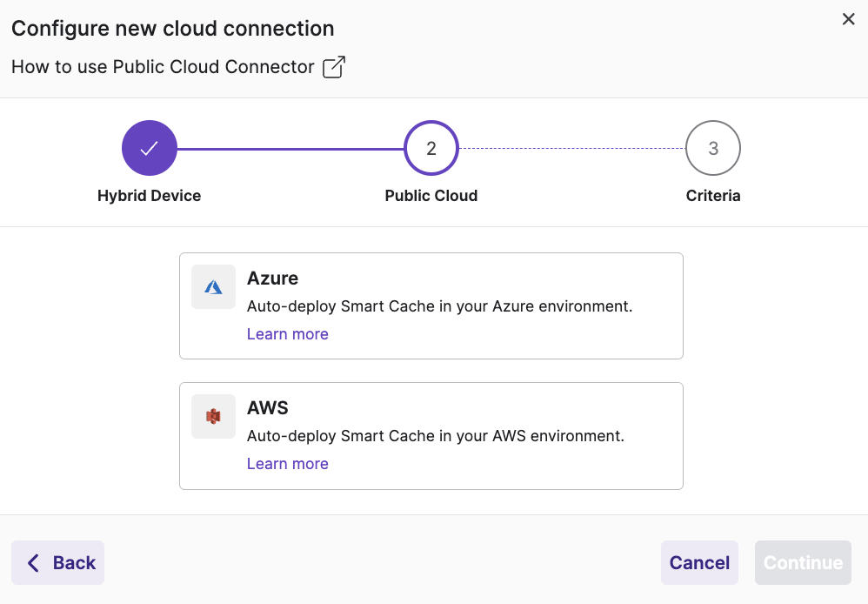
Task: Click the Continue button
Action: point(803,562)
